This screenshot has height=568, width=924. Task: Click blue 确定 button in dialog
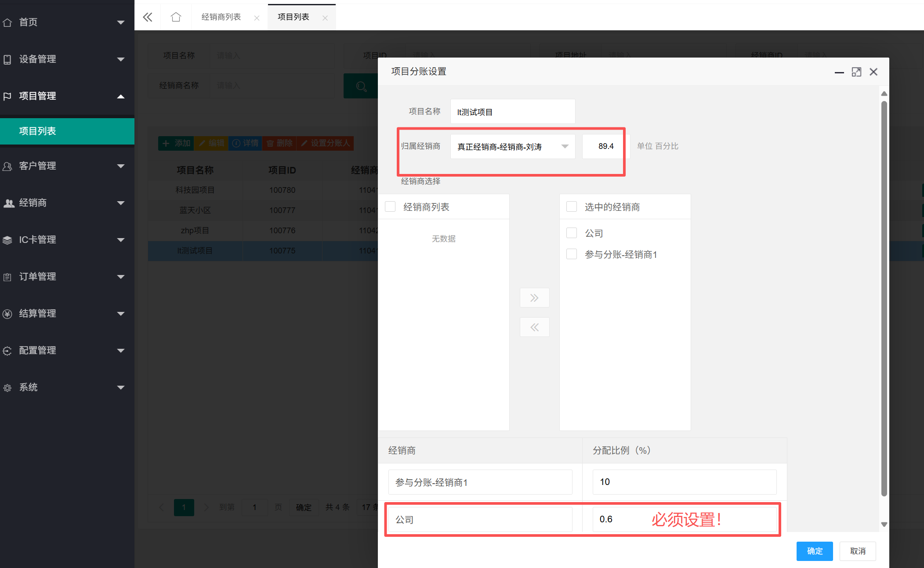click(815, 551)
